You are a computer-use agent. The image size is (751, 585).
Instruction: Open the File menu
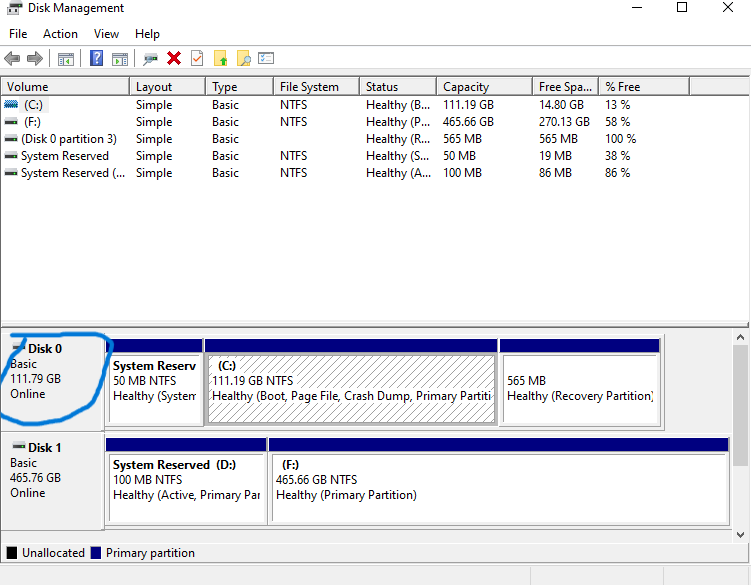pos(18,34)
